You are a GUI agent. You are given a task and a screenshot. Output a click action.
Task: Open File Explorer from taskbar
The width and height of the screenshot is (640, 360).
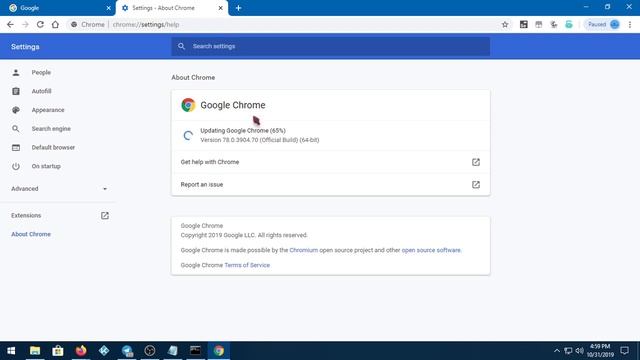point(35,351)
